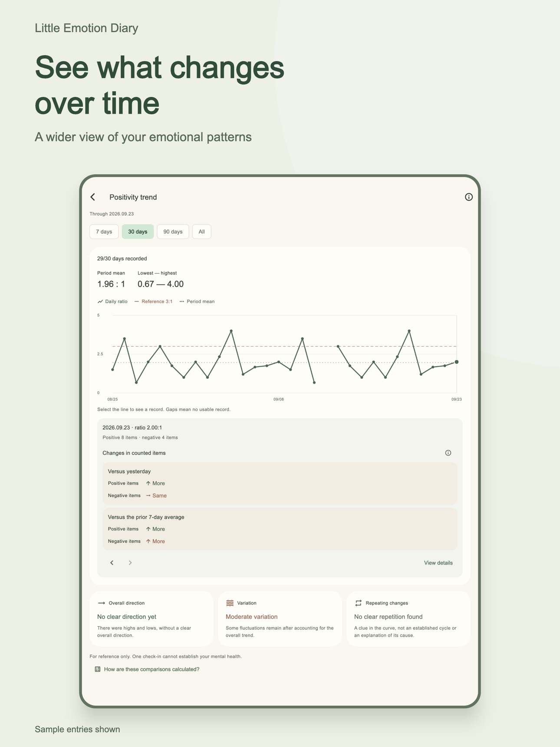Viewport: 560px width, 747px height.
Task: Open View details for the record
Action: pos(438,563)
